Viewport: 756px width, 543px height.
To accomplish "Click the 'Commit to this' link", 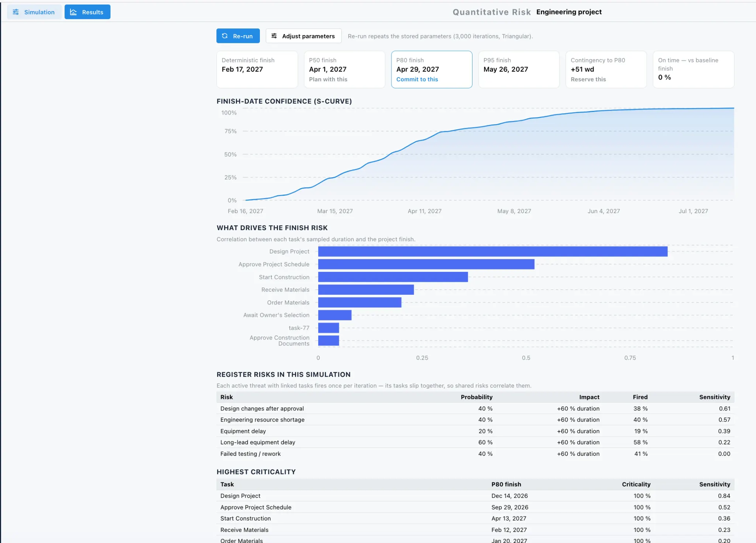I will [x=417, y=79].
